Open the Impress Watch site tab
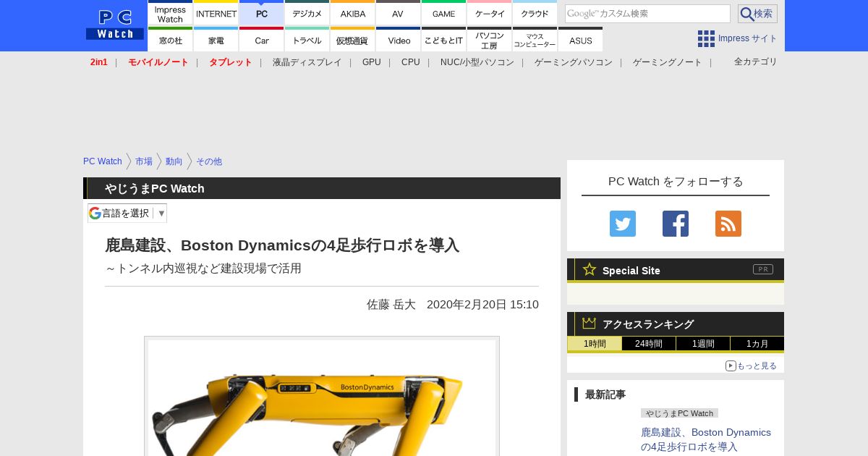This screenshot has width=868, height=456. [170, 14]
